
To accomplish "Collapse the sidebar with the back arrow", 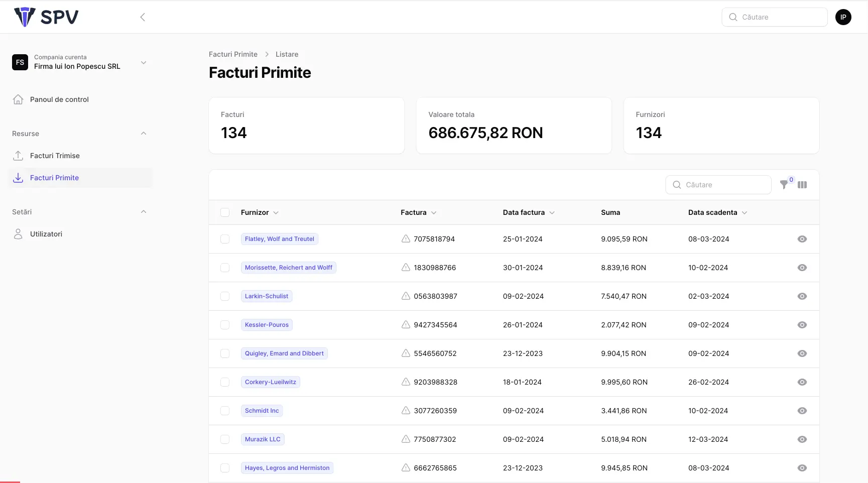I will [143, 17].
